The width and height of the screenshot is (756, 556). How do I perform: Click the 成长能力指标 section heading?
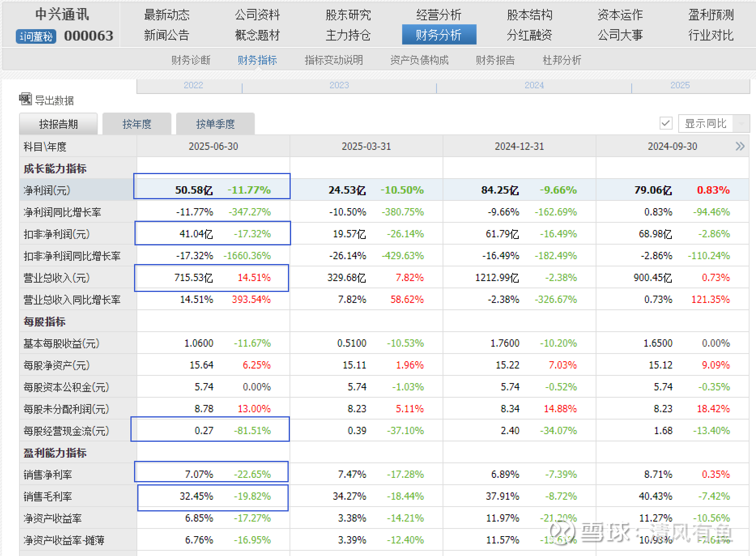click(x=55, y=168)
